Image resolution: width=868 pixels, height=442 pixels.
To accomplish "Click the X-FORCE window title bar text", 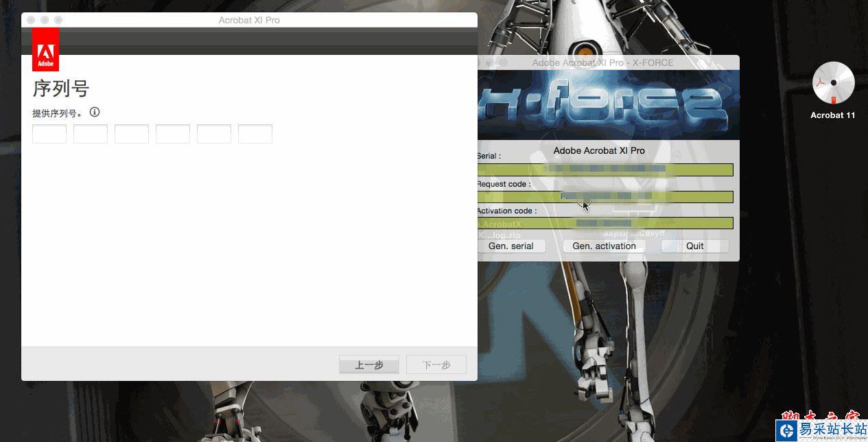I will click(x=603, y=62).
